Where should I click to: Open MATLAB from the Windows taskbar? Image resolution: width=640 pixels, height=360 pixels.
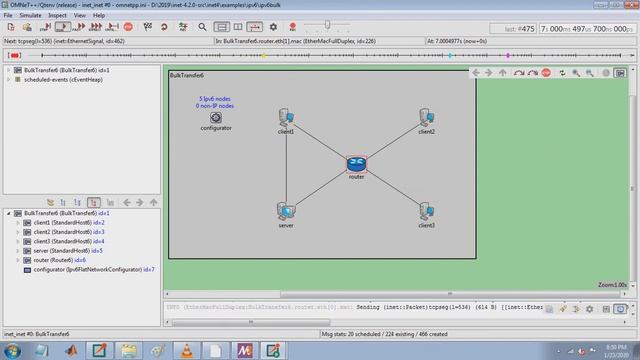tap(71, 351)
